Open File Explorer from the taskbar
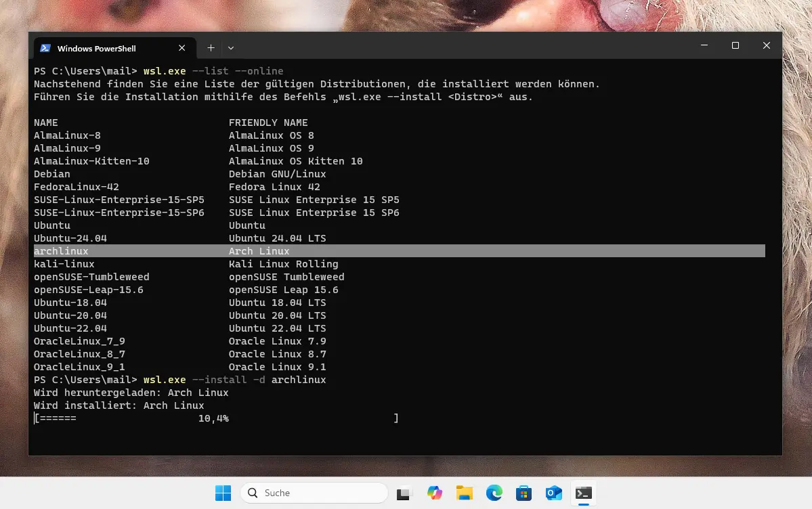The image size is (812, 509). [x=464, y=493]
